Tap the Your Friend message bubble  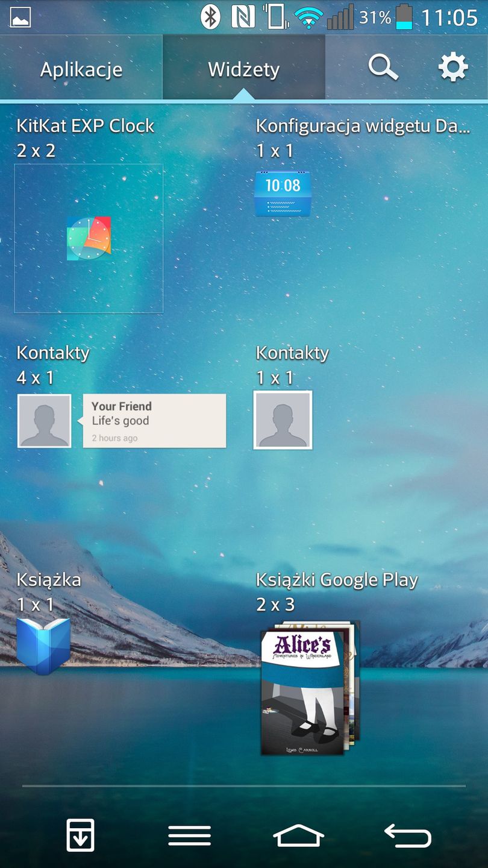(154, 421)
